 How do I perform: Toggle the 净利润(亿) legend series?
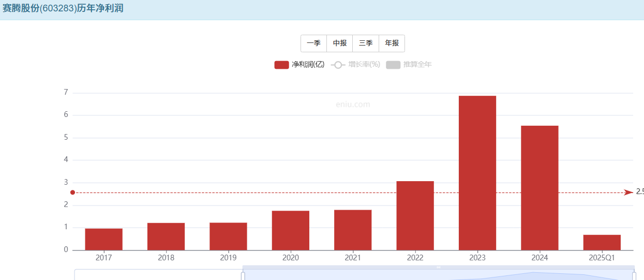pyautogui.click(x=299, y=65)
